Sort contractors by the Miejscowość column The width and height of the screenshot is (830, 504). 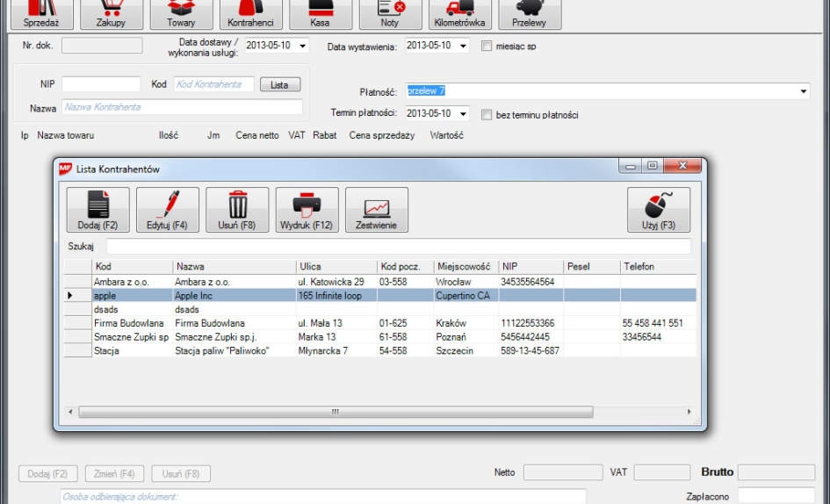(464, 266)
